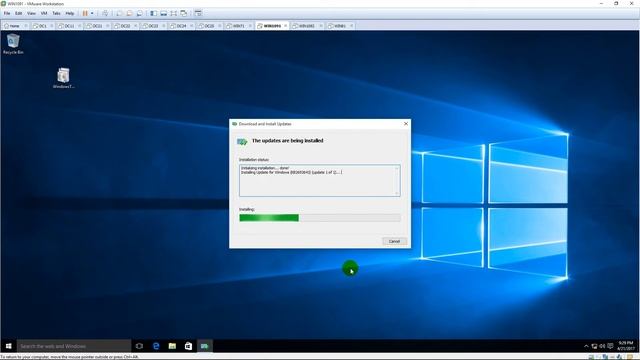
Task: Open Task View on the taskbar
Action: 139,346
